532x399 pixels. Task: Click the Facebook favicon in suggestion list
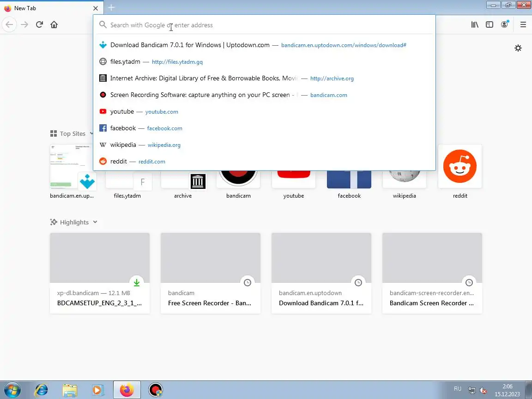tap(103, 128)
